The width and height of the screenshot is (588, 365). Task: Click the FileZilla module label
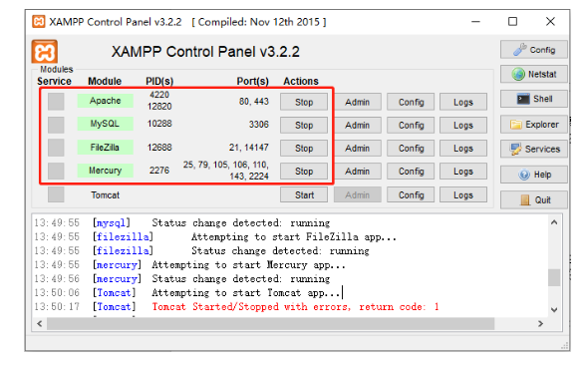click(105, 148)
